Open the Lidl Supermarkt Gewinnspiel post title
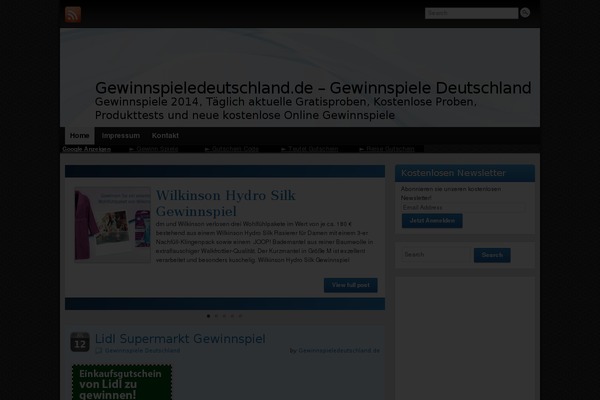This screenshot has height=400, width=600. 180,339
